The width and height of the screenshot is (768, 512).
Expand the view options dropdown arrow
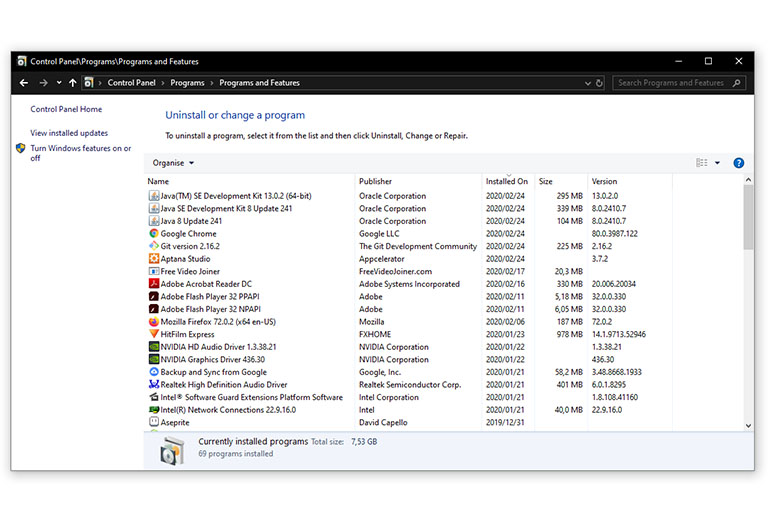click(718, 163)
